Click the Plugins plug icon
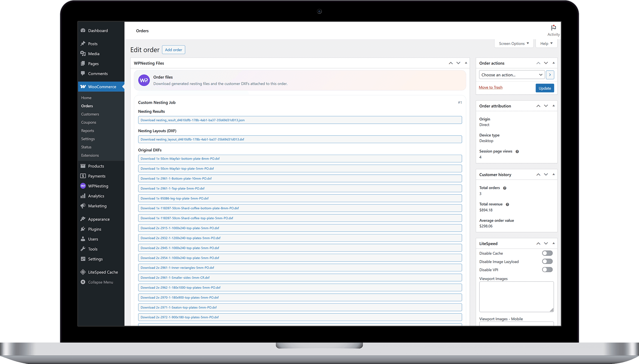The image size is (639, 364). click(83, 229)
